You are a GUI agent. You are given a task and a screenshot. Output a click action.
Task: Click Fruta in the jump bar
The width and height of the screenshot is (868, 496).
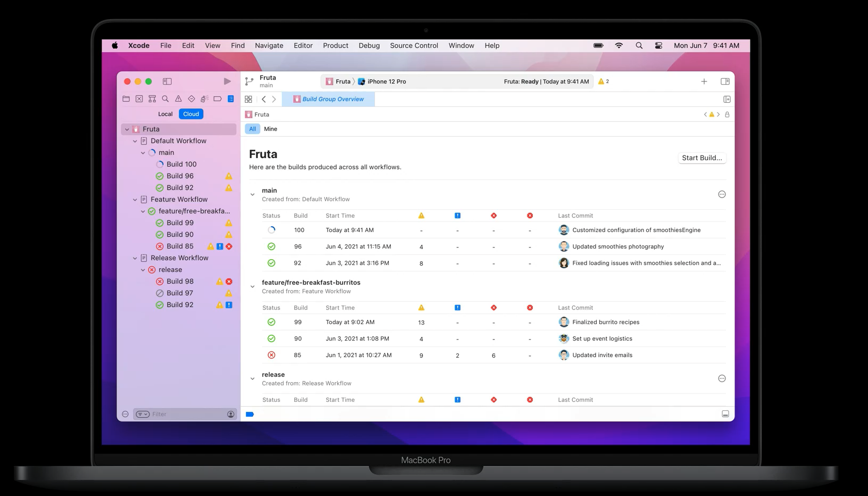coord(257,114)
